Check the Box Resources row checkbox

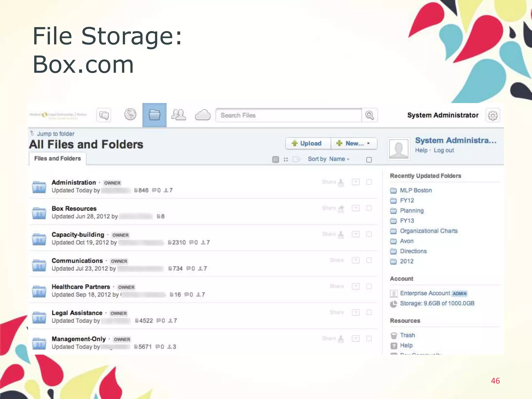pos(369,208)
